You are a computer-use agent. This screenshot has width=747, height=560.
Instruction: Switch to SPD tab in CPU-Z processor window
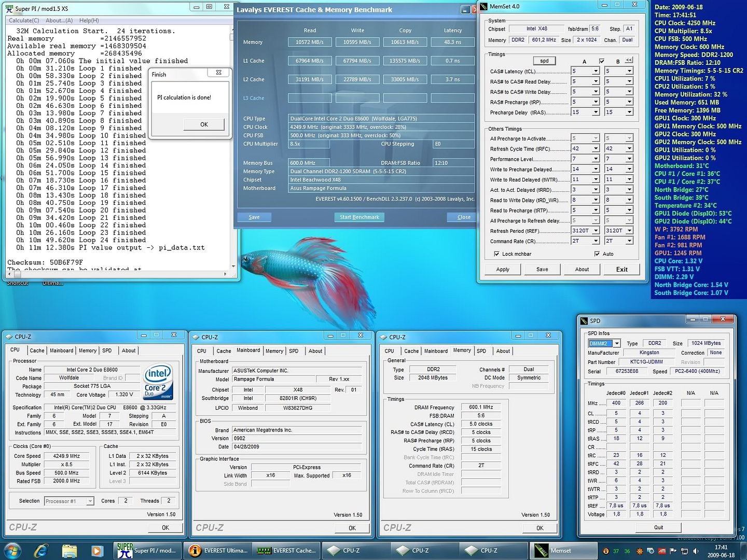107,351
